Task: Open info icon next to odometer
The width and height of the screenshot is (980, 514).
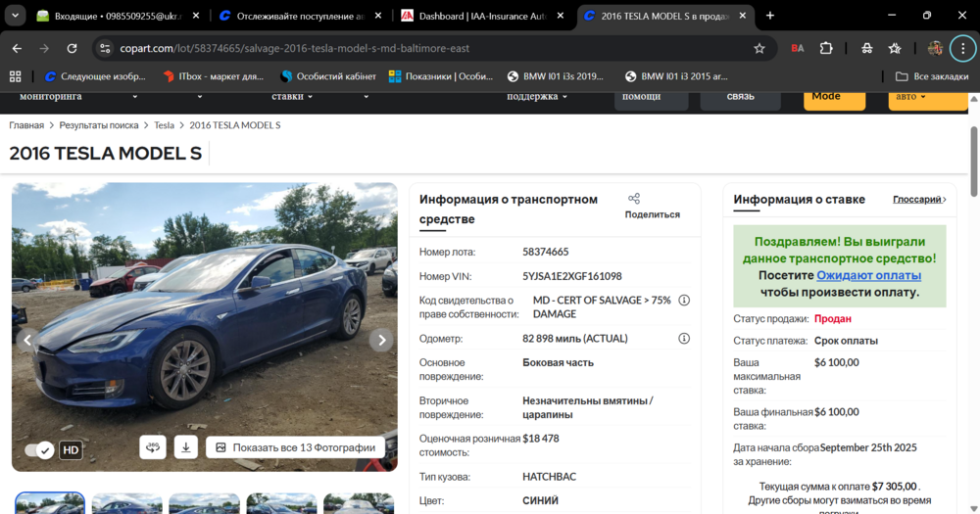Action: pos(684,339)
